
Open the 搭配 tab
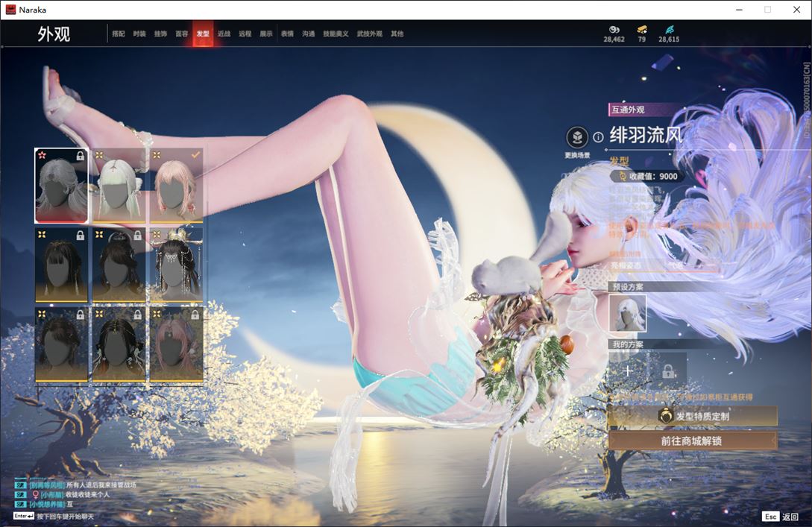coord(119,34)
